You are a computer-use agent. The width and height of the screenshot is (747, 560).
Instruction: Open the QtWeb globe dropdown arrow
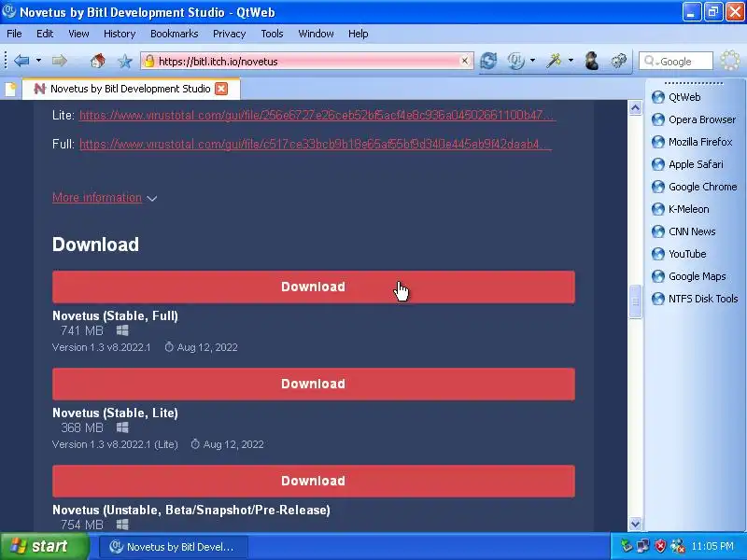coord(532,61)
